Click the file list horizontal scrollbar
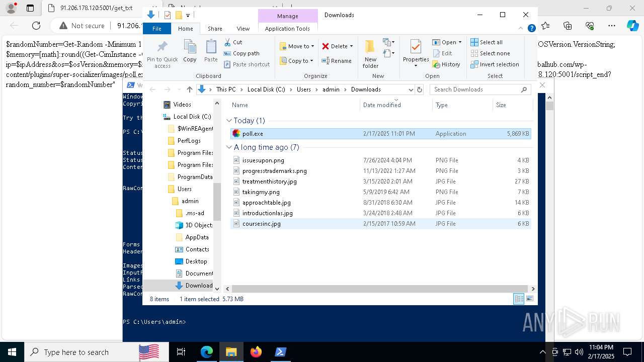The height and width of the screenshot is (362, 644). [380, 289]
